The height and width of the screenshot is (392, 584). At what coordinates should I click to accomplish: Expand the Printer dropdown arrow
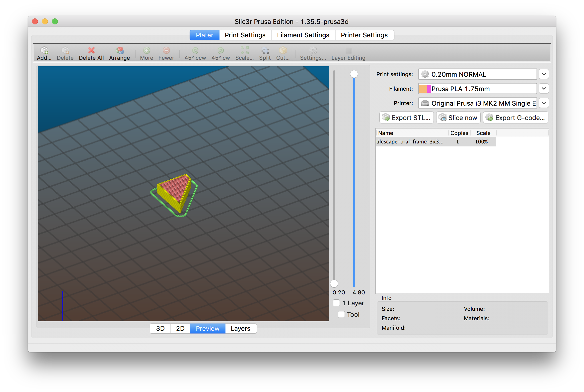[543, 103]
